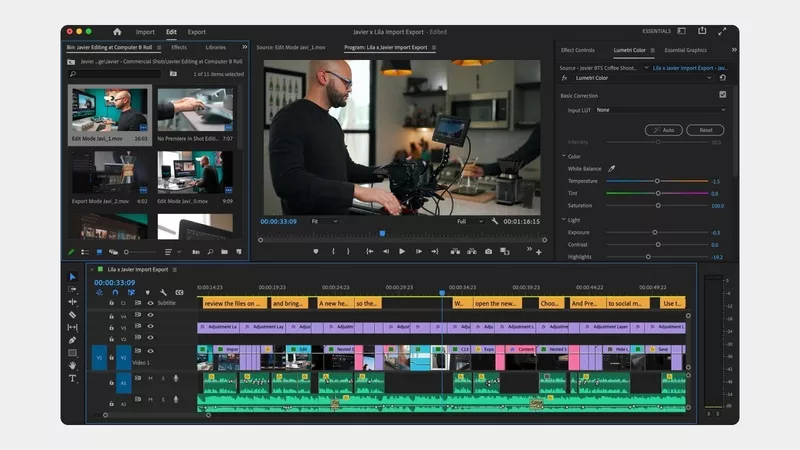Open timeline display settings wrench
Screen dimensions: 800x450
coord(164,292)
